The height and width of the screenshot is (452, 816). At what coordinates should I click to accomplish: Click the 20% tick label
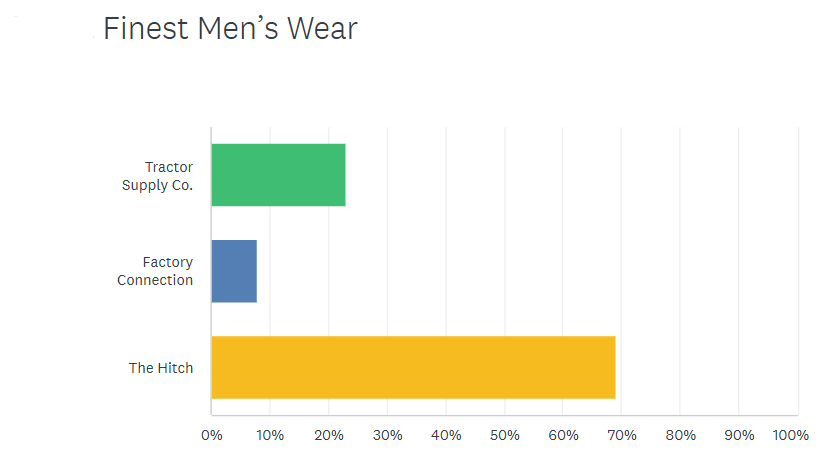pos(328,435)
